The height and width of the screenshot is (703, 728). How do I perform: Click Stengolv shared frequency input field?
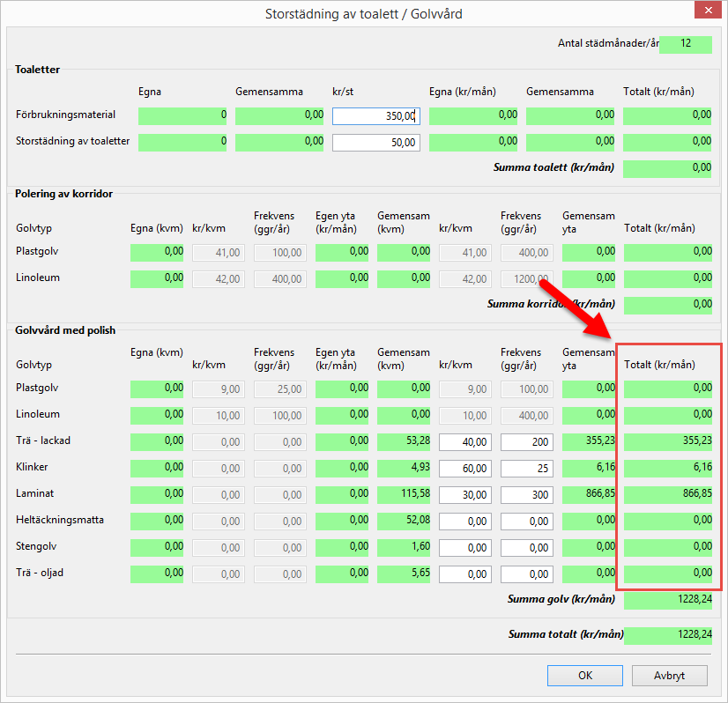pos(527,548)
